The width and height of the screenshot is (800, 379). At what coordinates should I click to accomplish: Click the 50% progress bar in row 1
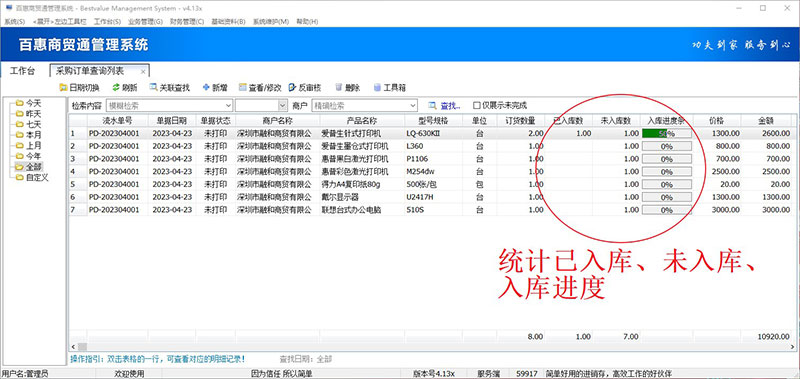666,134
